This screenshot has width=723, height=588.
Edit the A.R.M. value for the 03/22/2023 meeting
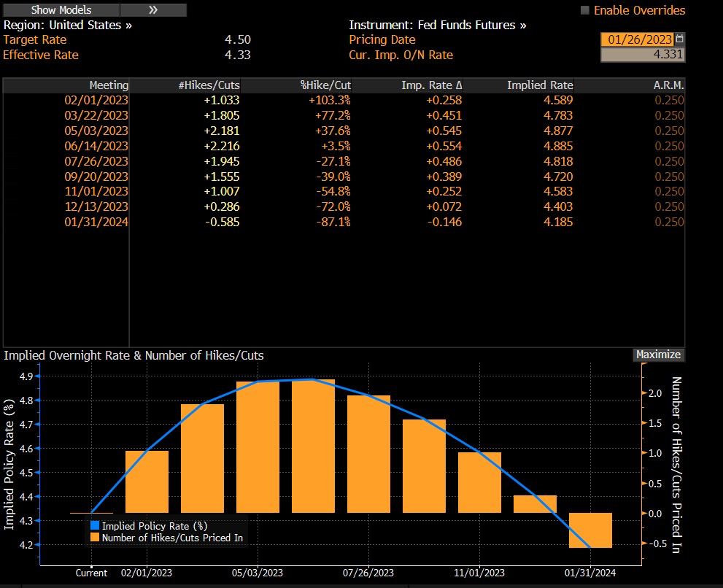point(669,115)
